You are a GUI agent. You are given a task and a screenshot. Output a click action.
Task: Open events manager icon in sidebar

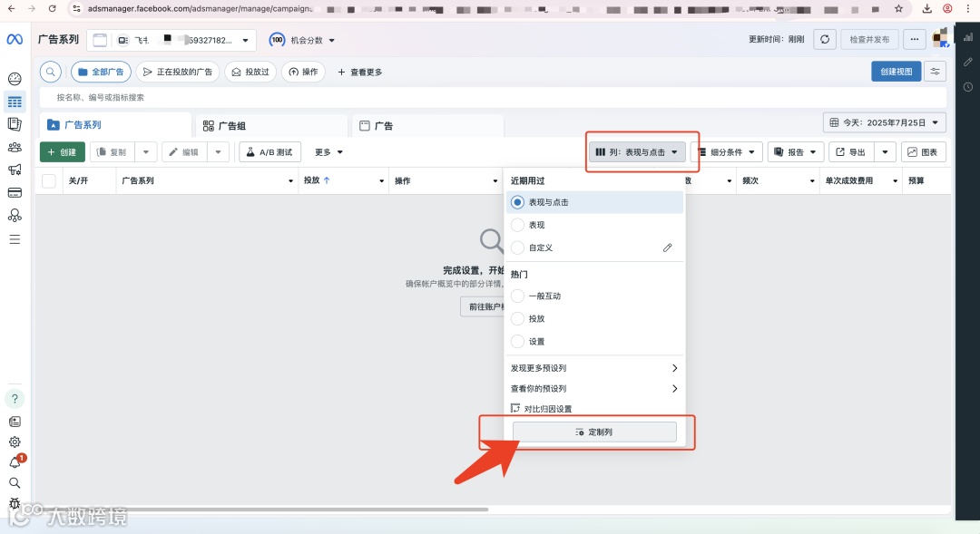[15, 216]
